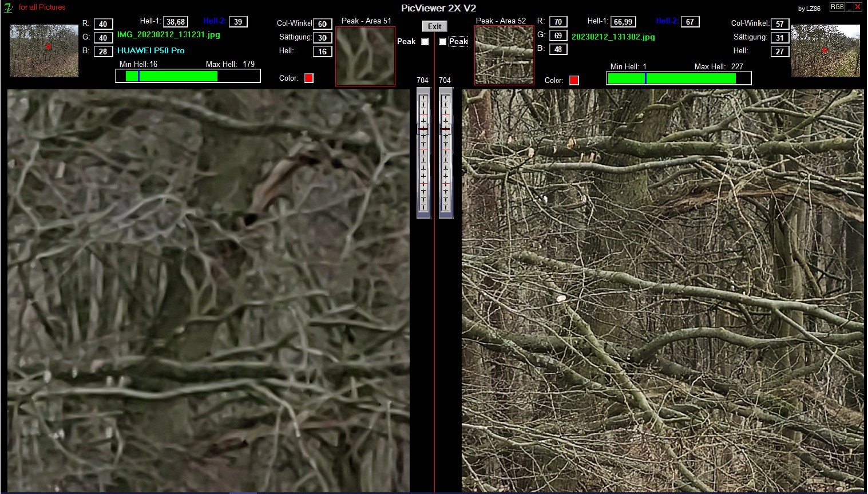The width and height of the screenshot is (868, 494).
Task: Enable the left Peak checkbox
Action: tap(425, 41)
